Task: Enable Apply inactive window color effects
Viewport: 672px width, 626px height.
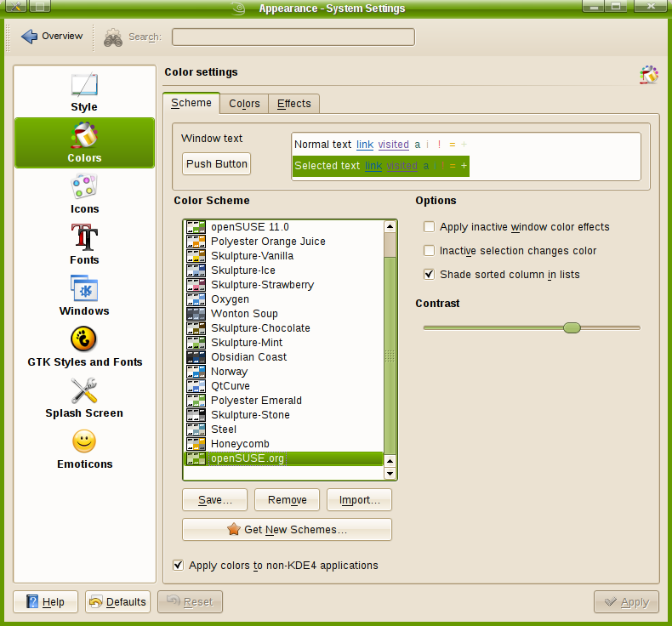Action: 429,226
